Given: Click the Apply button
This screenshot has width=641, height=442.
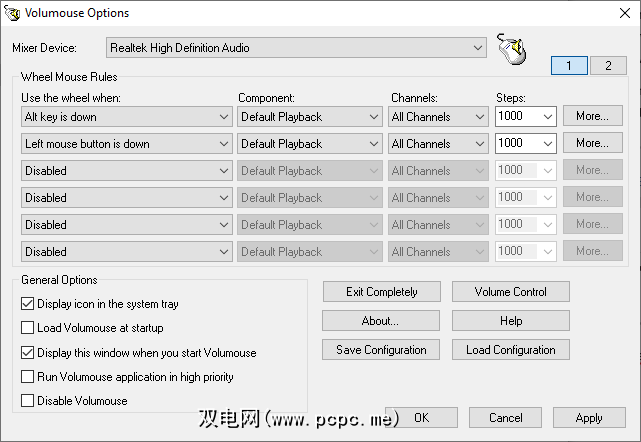Looking at the screenshot, I should click(589, 418).
